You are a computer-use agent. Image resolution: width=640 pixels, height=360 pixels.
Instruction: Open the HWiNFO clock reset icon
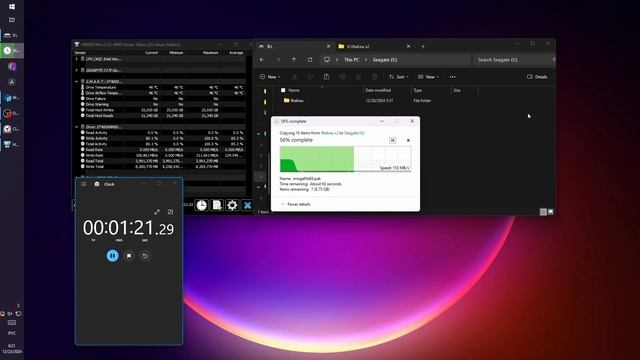(202, 205)
